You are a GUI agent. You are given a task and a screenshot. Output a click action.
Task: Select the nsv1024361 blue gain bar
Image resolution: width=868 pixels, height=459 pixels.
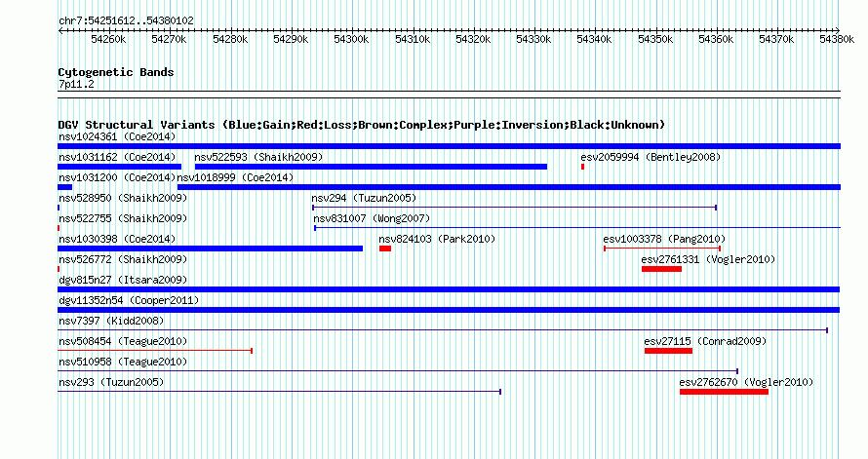click(x=449, y=146)
